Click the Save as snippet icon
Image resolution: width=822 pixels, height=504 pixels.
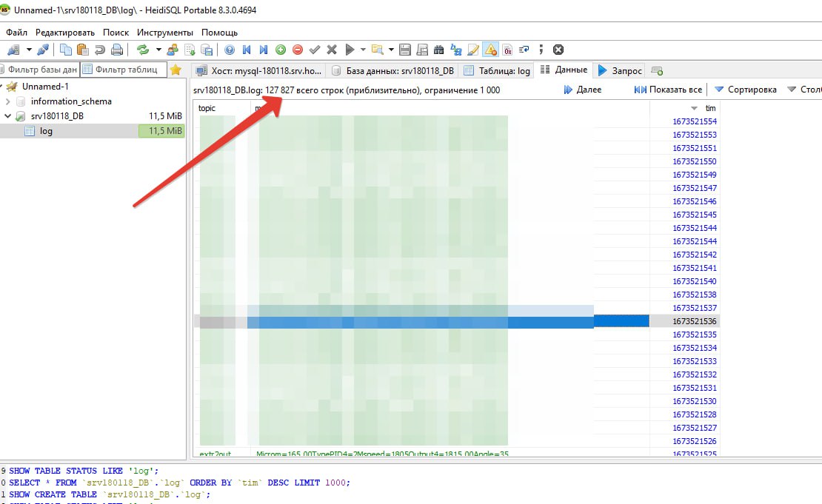click(422, 50)
